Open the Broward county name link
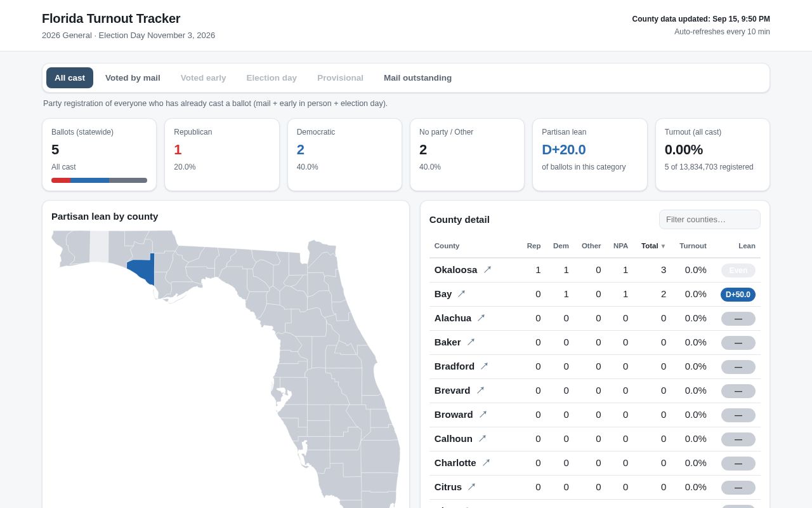This screenshot has width=812, height=508. (x=454, y=415)
